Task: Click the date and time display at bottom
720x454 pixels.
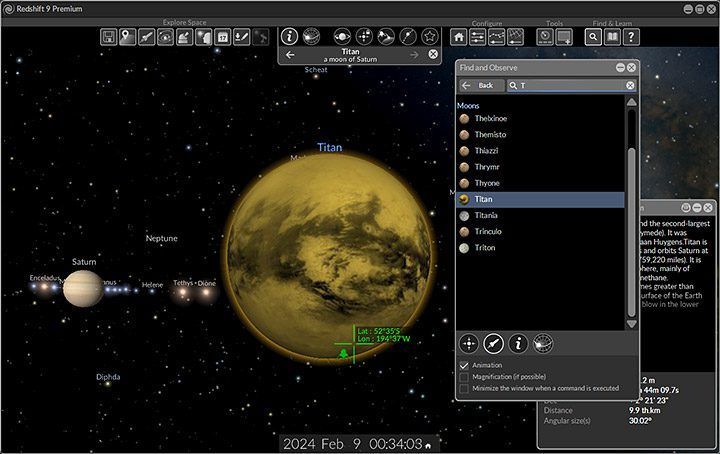Action: click(x=353, y=444)
